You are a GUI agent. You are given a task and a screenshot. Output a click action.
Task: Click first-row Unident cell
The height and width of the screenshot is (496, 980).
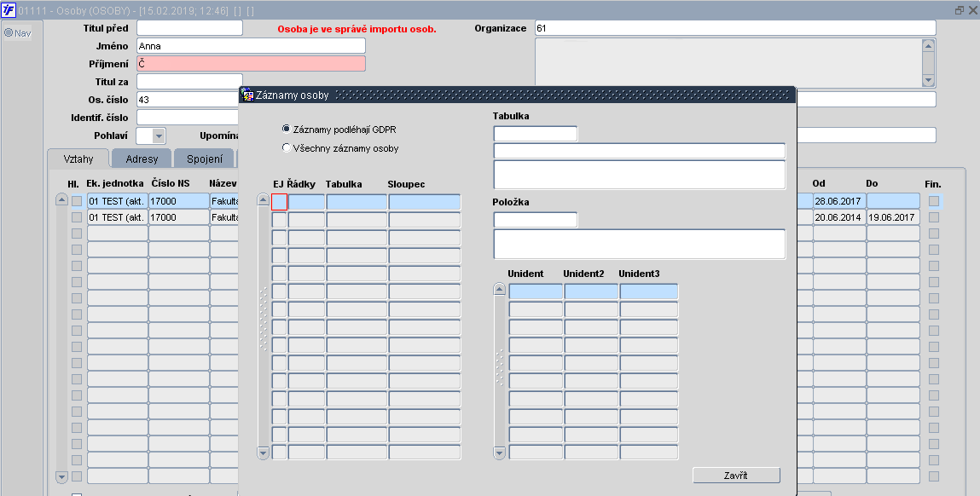(x=536, y=291)
